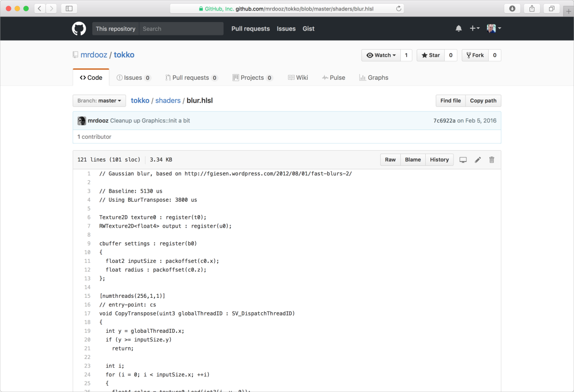Open the Branch: master dropdown
Screen dimensions: 574x392
click(x=99, y=100)
